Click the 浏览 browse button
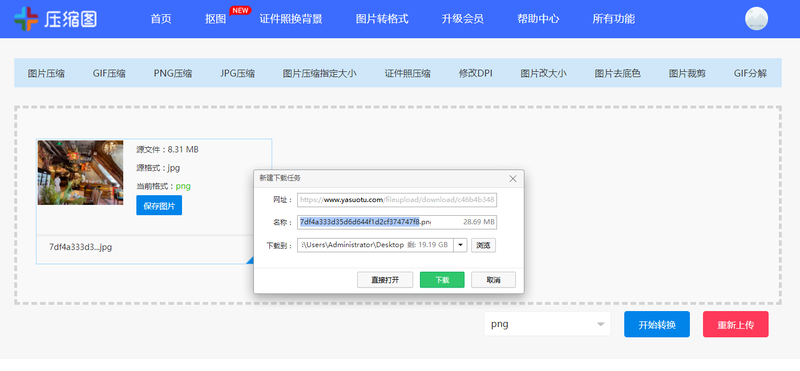 click(483, 245)
